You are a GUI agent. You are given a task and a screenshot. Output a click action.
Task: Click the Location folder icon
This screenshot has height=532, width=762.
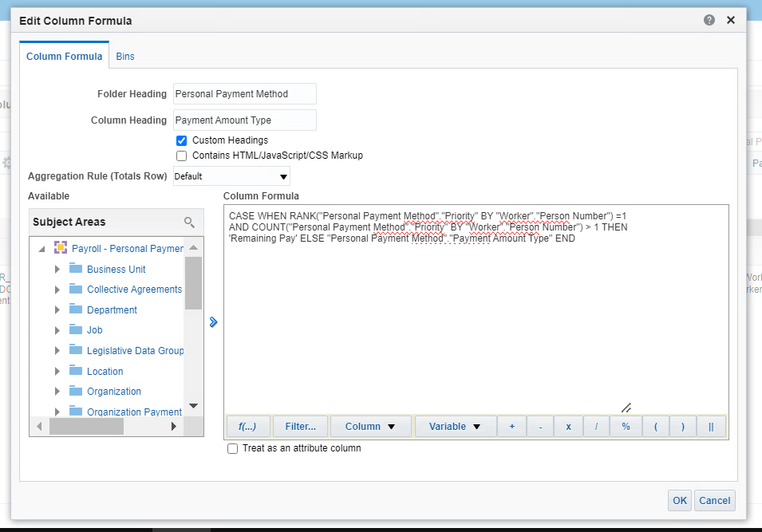click(x=80, y=371)
